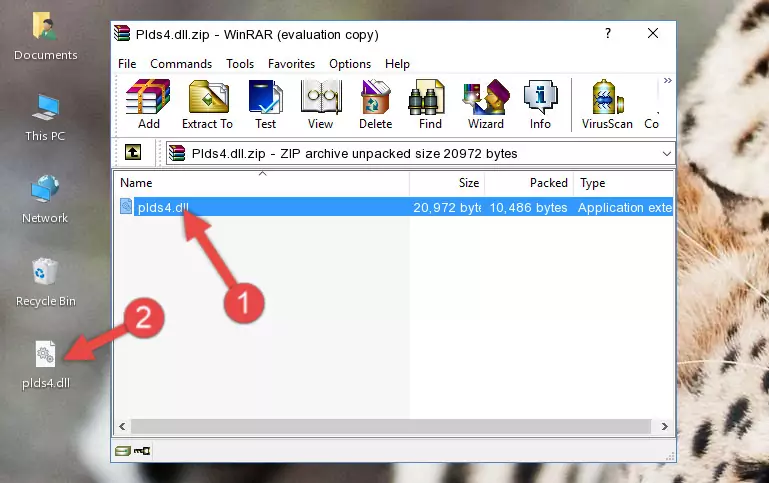The height and width of the screenshot is (483, 769).
Task: Open the Favorites menu
Action: (x=291, y=64)
